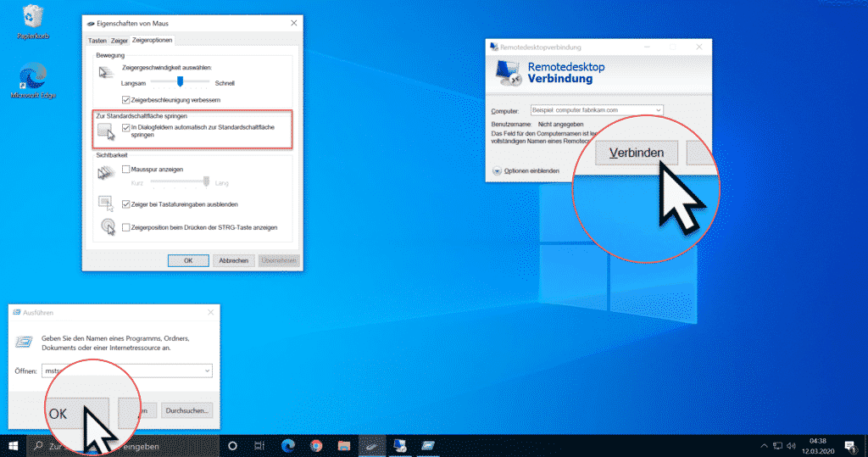Toggle Zeiger bei Tastatureingaben ausblenden
Screen dimensions: 868x457
tap(125, 204)
